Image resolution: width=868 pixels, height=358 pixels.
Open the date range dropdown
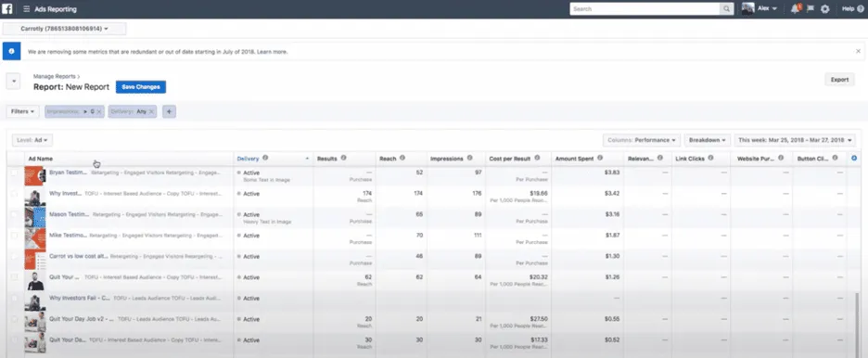[795, 141]
